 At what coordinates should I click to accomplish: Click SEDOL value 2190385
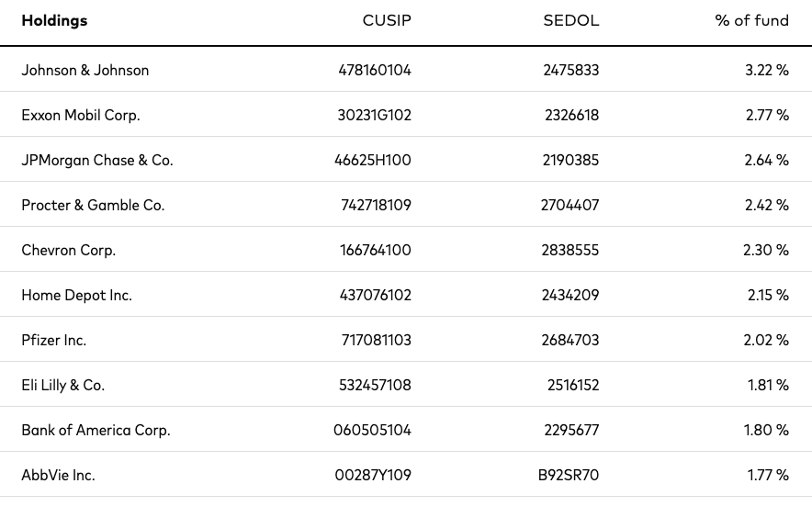pyautogui.click(x=570, y=160)
